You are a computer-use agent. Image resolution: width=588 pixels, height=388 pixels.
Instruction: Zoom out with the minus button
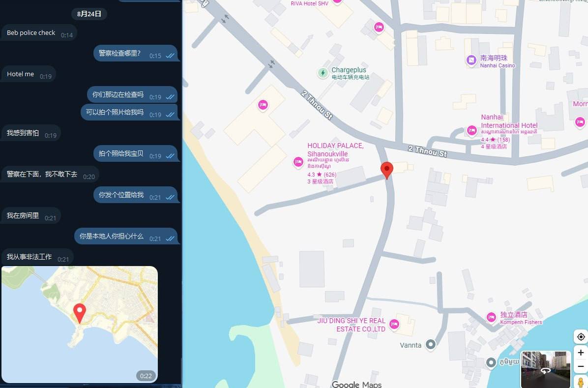(581, 367)
